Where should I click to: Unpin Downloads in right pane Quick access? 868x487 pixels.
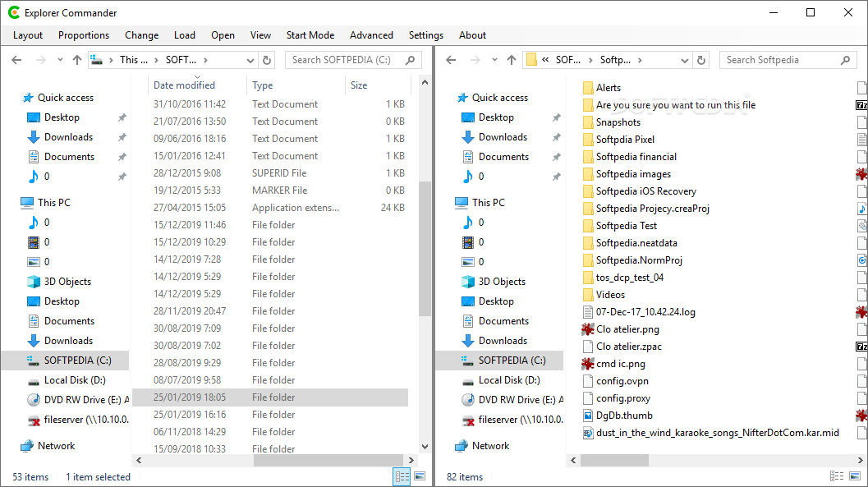[556, 137]
